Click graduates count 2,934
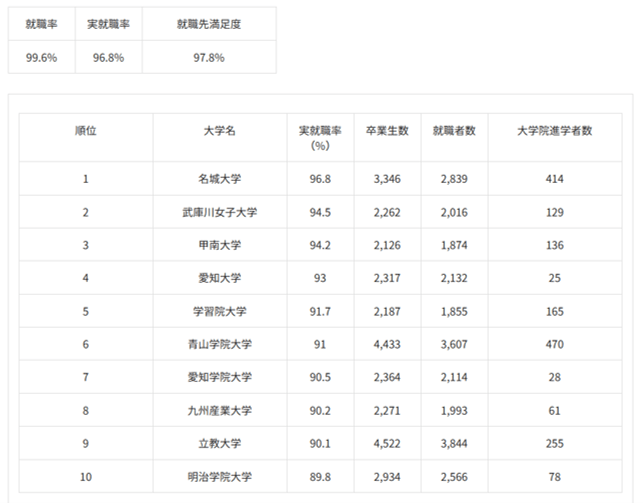 (387, 477)
